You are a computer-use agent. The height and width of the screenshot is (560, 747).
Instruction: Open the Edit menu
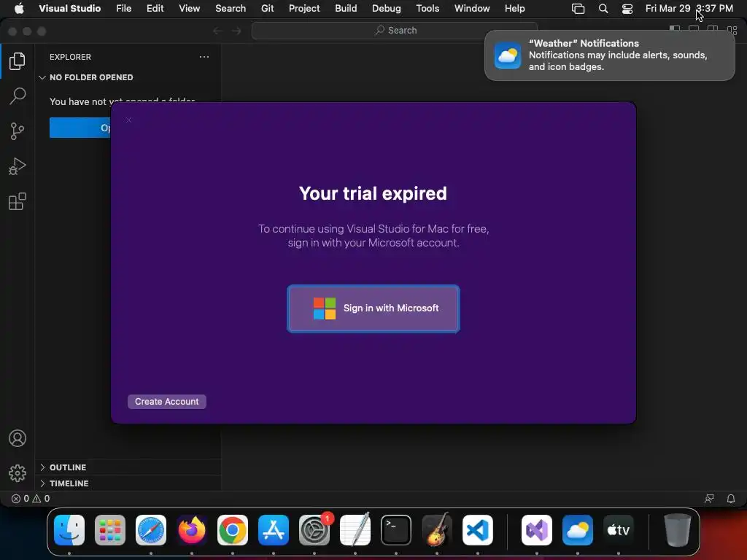(x=155, y=9)
